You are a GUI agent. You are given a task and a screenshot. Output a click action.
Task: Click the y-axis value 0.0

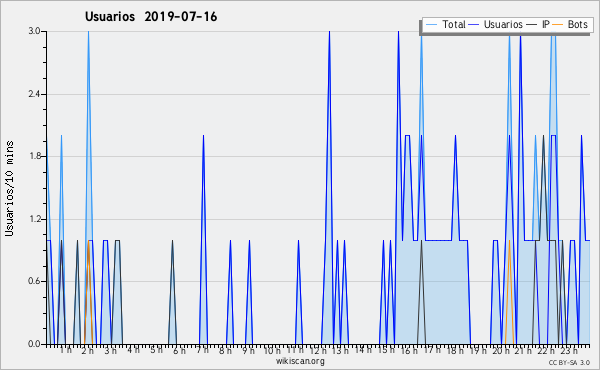pos(34,344)
